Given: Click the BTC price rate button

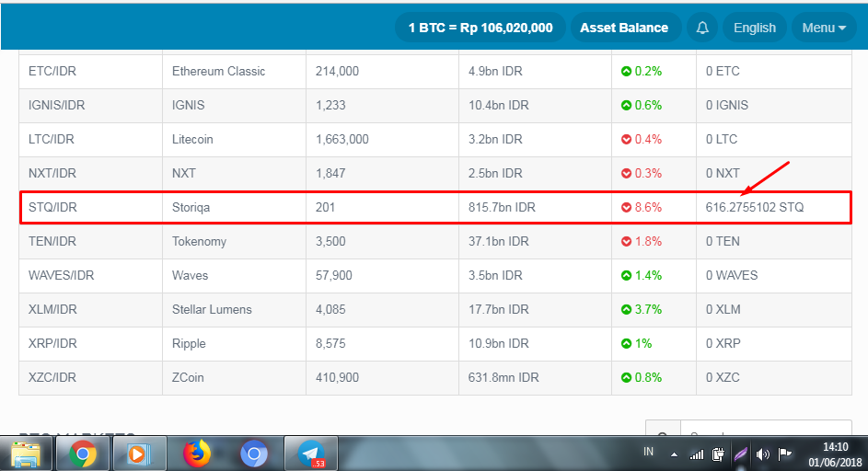Looking at the screenshot, I should [x=480, y=28].
